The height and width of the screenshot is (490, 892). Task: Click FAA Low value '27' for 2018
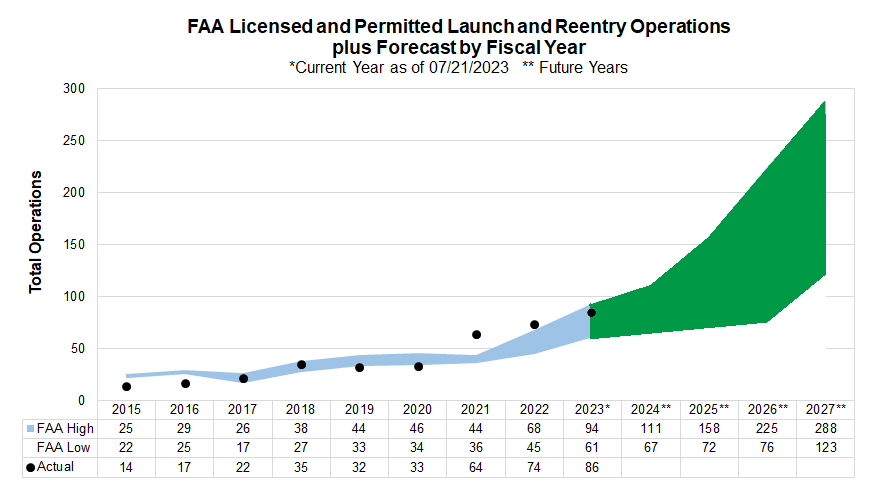(x=300, y=448)
